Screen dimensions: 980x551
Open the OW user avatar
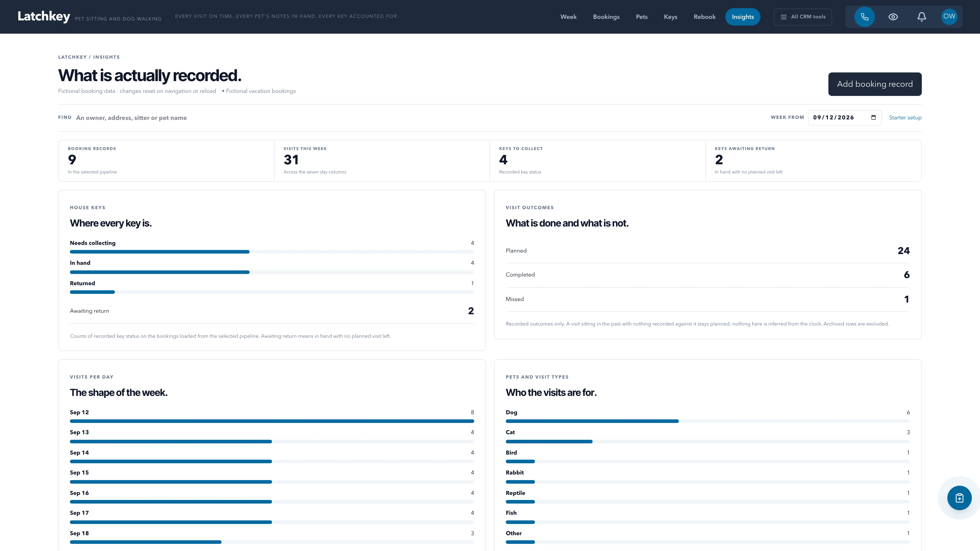click(x=949, y=16)
